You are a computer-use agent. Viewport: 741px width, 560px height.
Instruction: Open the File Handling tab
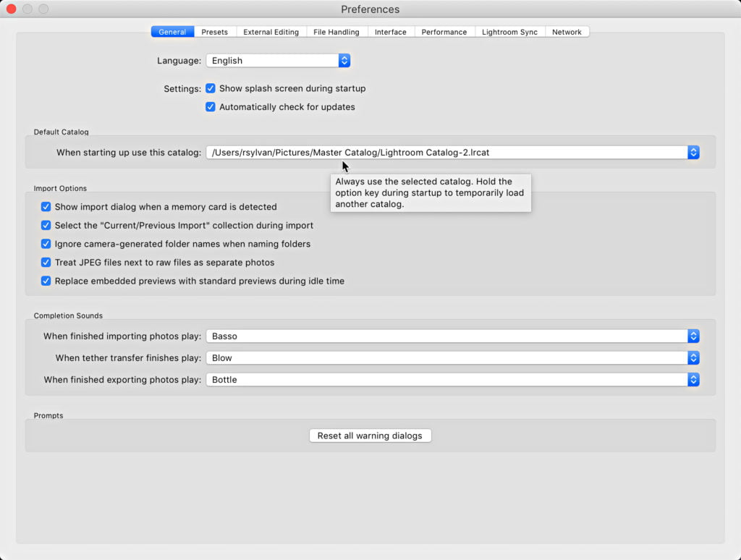tap(336, 32)
